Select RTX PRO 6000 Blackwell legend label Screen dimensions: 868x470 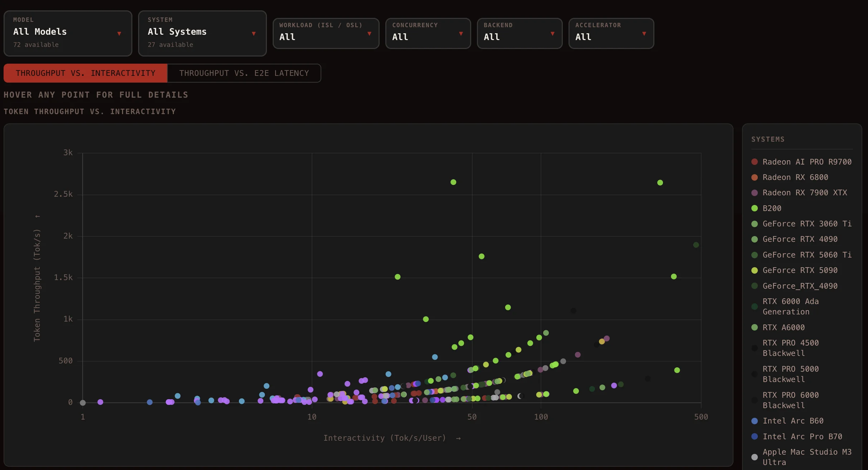(x=791, y=400)
